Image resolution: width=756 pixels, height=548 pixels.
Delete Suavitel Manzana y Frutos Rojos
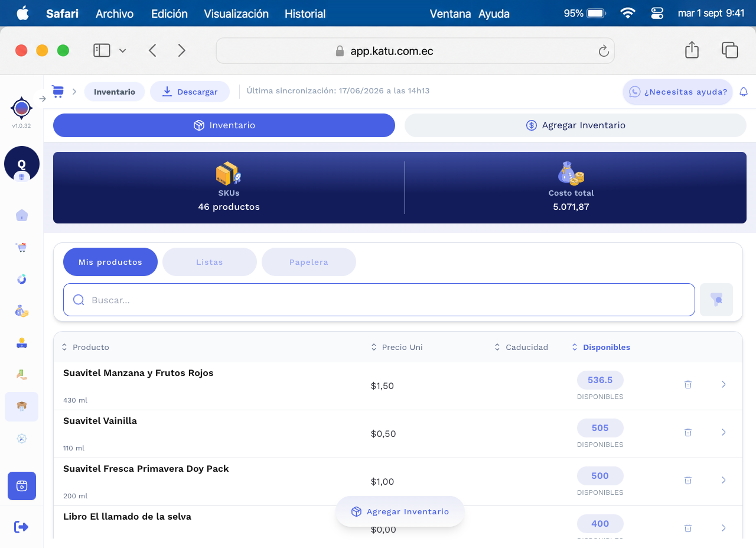pos(688,384)
